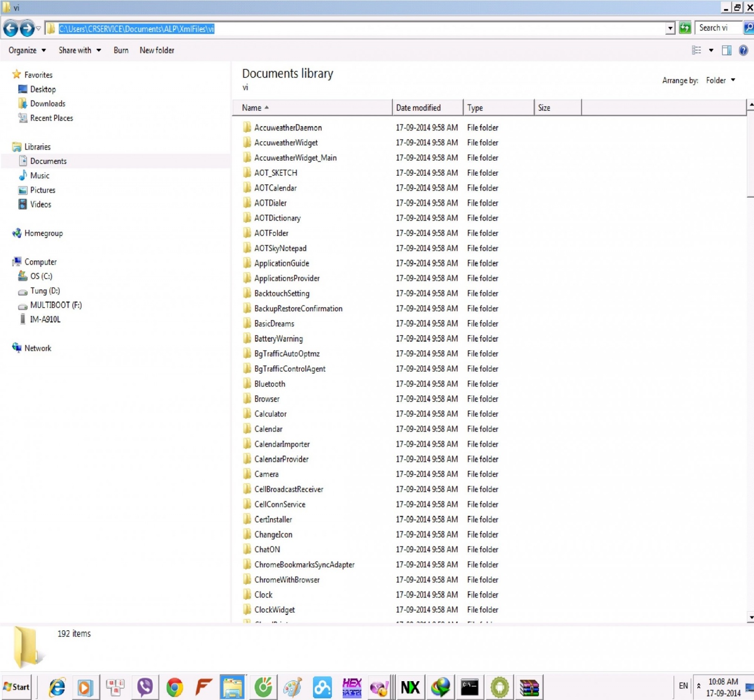The height and width of the screenshot is (700, 754).
Task: Open Viber from the taskbar
Action: pyautogui.click(x=145, y=687)
